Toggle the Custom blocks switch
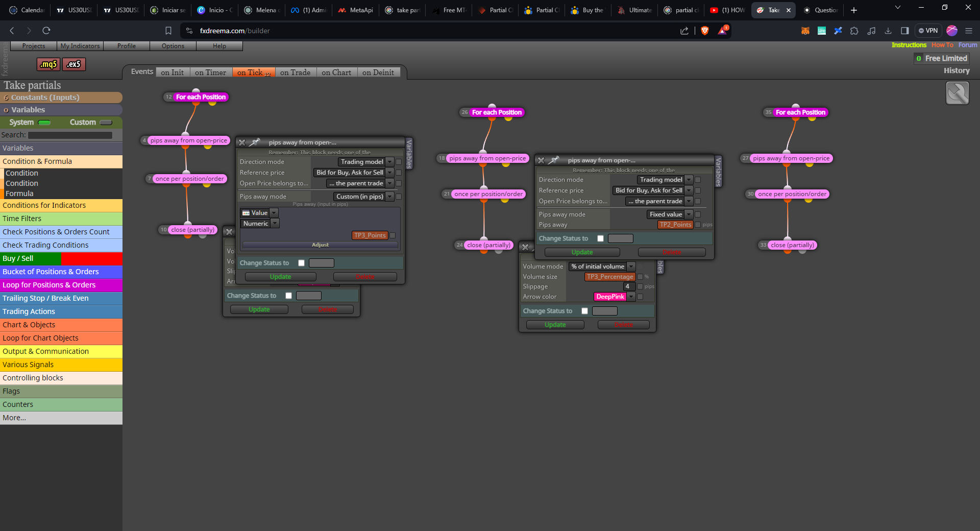Viewport: 980px width, 531px height. click(106, 123)
